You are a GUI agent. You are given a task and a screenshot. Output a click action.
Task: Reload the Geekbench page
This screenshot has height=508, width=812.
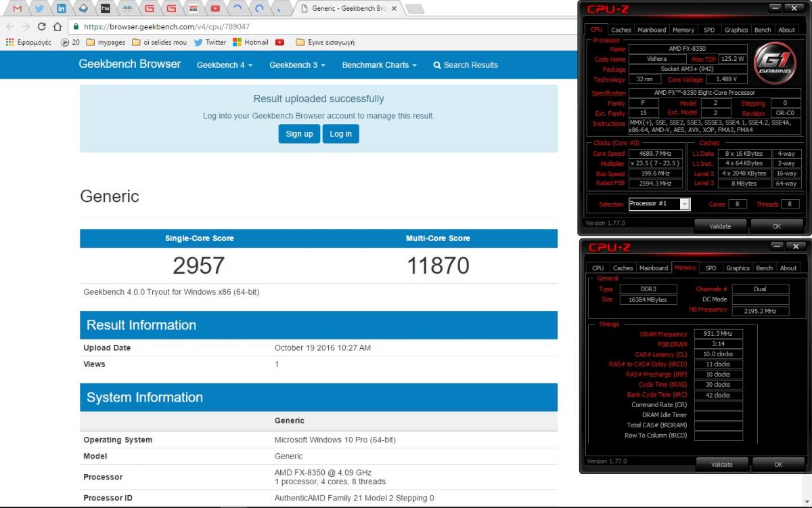tap(41, 26)
